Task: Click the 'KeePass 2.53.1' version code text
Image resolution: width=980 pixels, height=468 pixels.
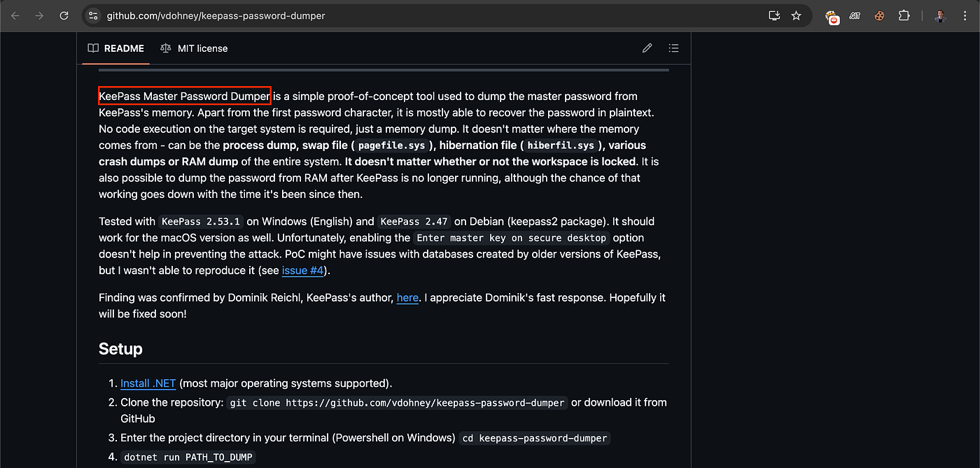Action: tap(200, 222)
